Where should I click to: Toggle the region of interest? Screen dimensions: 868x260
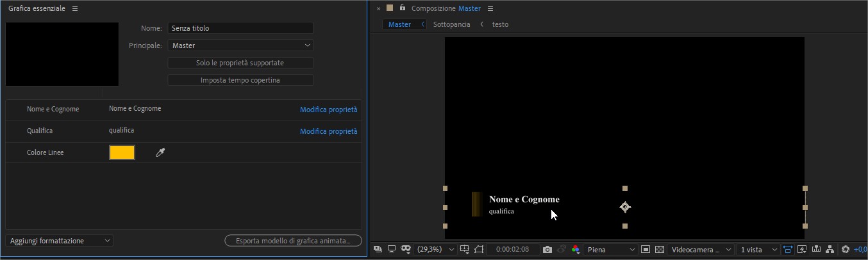pyautogui.click(x=646, y=249)
